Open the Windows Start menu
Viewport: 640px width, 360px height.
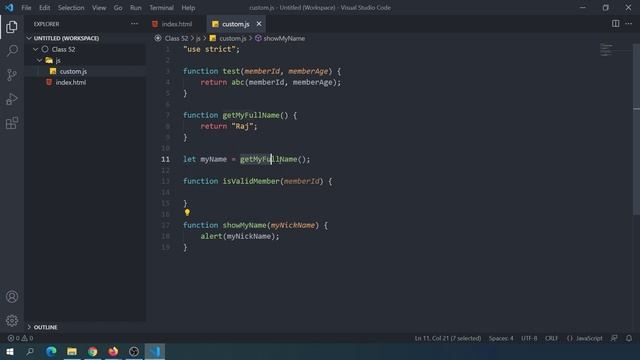10,351
